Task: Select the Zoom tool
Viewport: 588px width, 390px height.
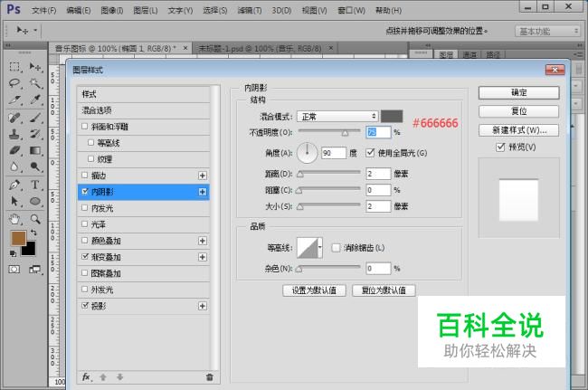Action: [35, 219]
